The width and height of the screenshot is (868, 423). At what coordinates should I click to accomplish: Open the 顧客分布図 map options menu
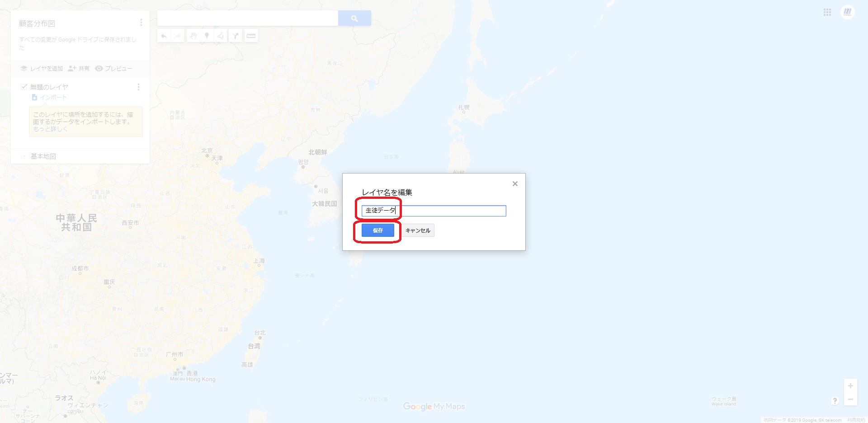click(x=141, y=23)
